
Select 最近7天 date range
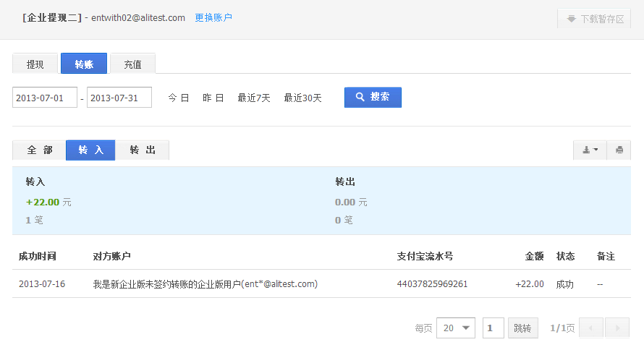[254, 98]
